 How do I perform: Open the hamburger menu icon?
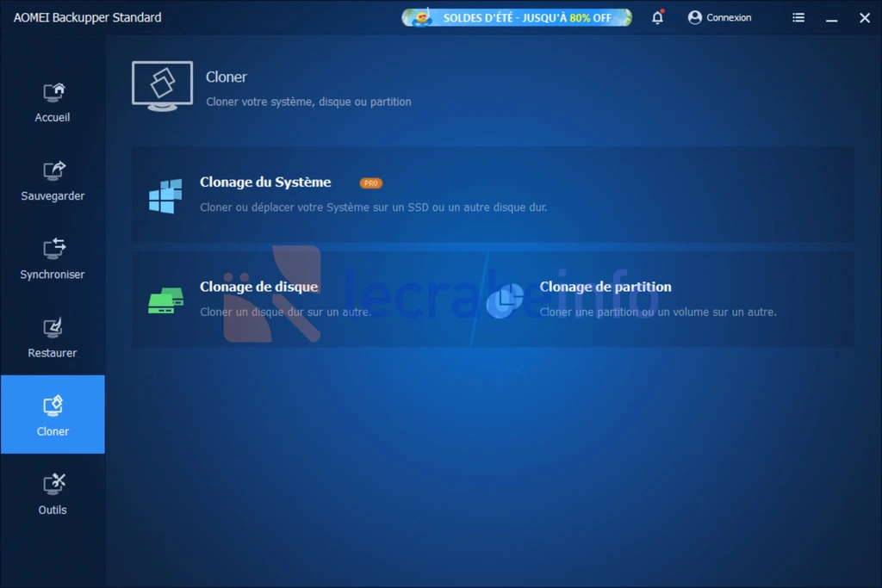(798, 17)
